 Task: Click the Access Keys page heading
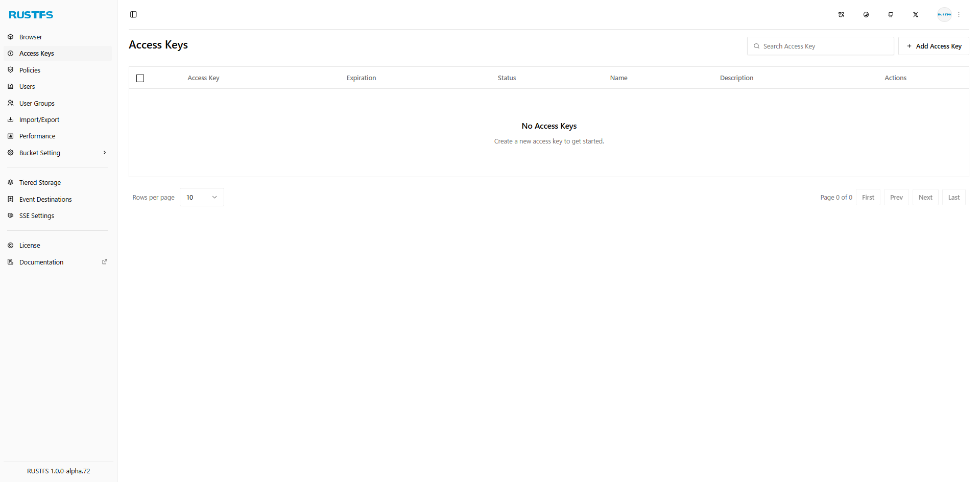158,45
